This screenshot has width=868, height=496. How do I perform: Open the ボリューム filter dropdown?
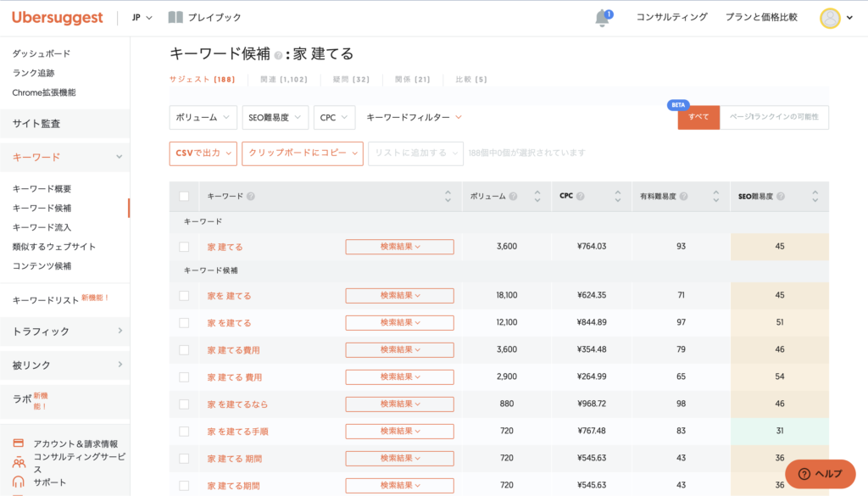point(203,117)
